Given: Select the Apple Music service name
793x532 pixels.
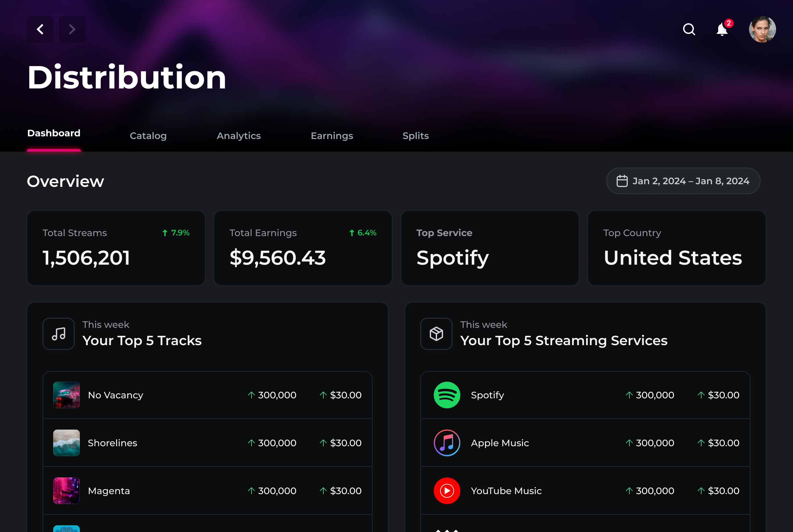Looking at the screenshot, I should click(x=500, y=443).
